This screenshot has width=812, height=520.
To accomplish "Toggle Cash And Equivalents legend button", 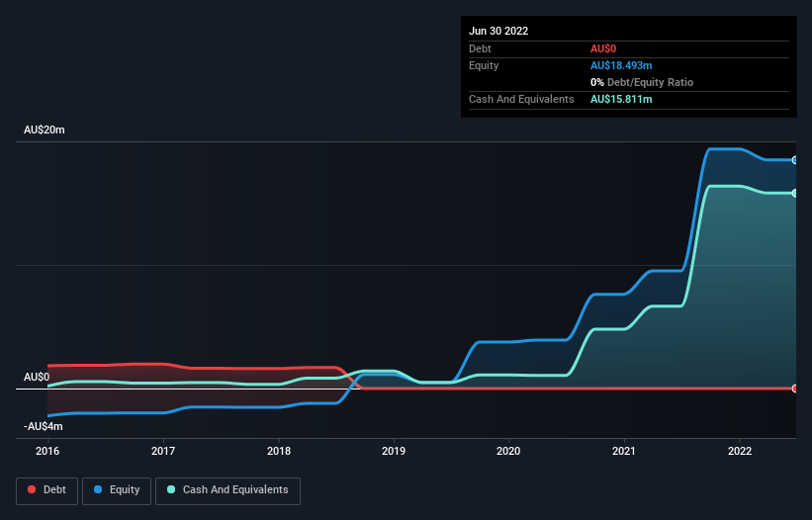I will pos(227,490).
